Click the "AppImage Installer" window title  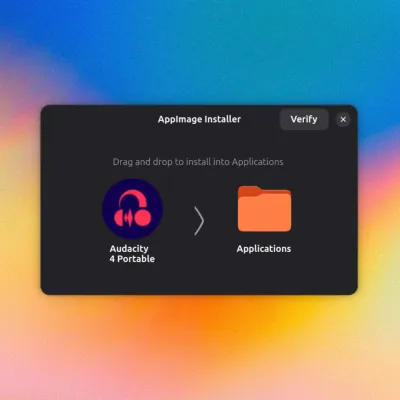point(199,119)
